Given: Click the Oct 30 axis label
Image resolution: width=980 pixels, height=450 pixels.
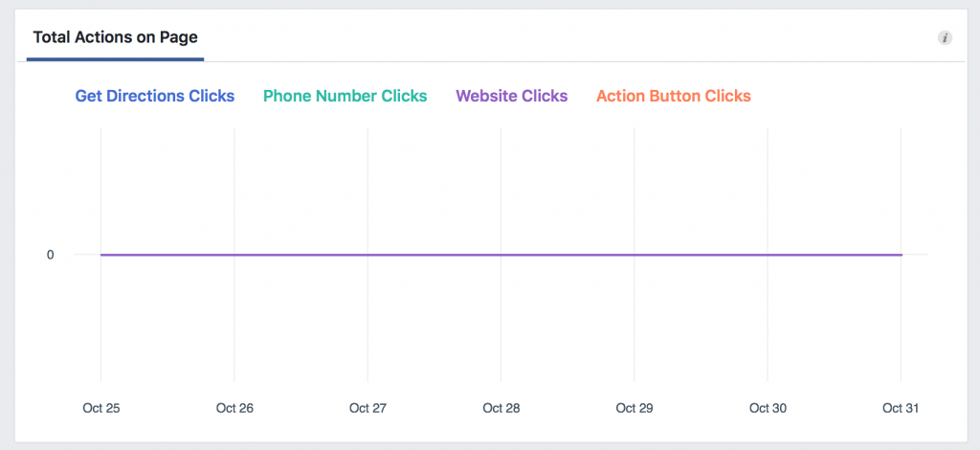Looking at the screenshot, I should [768, 408].
